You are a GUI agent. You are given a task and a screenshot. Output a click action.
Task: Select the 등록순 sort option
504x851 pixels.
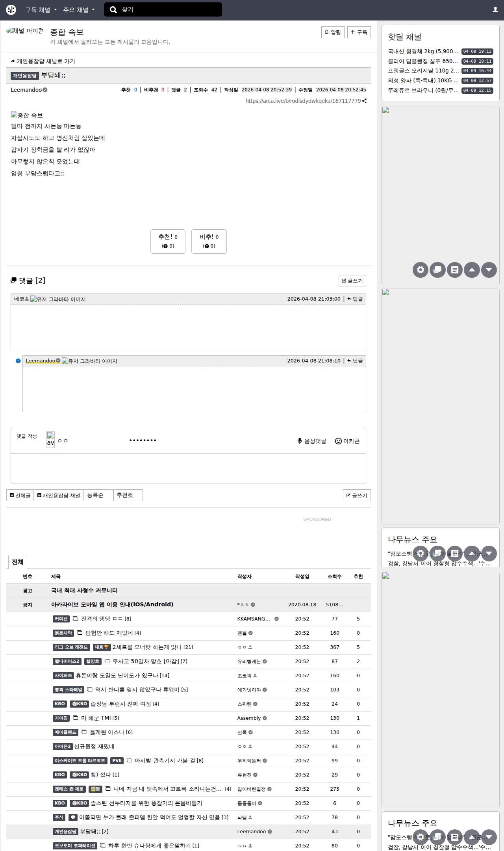click(x=98, y=495)
